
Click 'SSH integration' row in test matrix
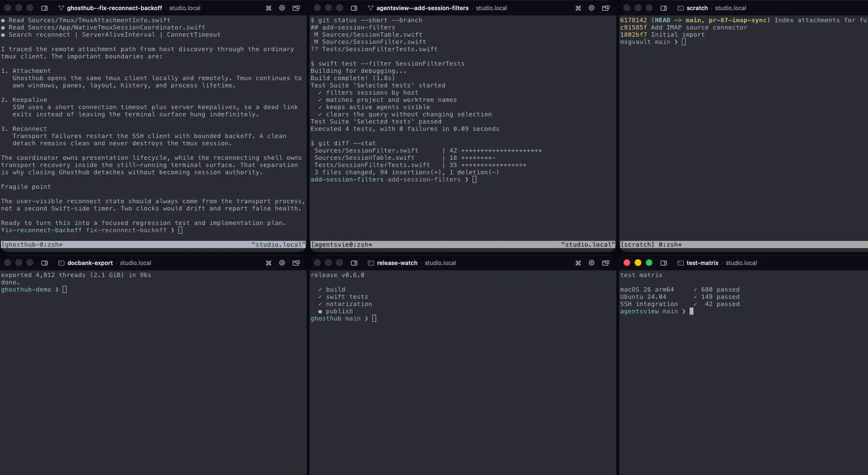click(x=680, y=304)
